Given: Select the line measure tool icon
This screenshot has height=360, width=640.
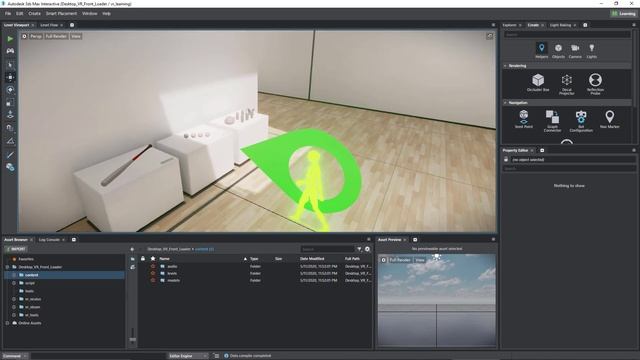Looking at the screenshot, I should point(10,154).
